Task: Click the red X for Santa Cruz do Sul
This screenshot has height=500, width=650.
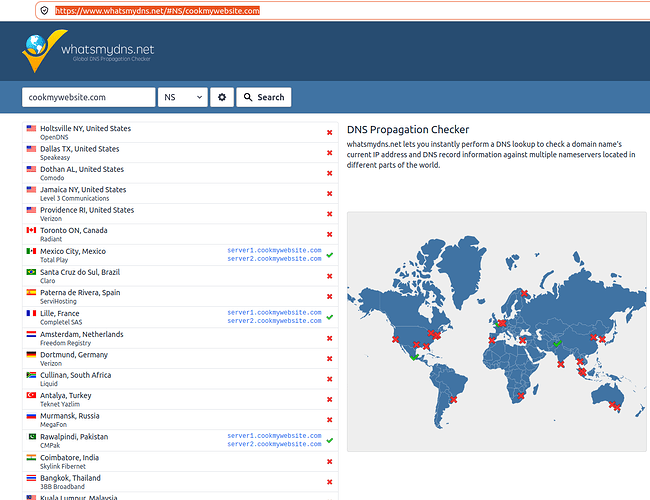Action: click(330, 276)
